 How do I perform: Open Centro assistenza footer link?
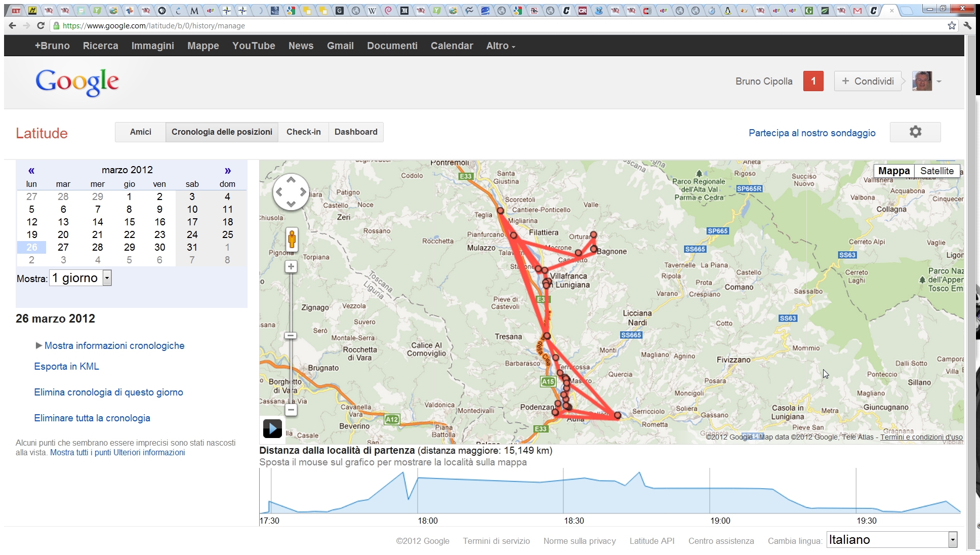721,541
